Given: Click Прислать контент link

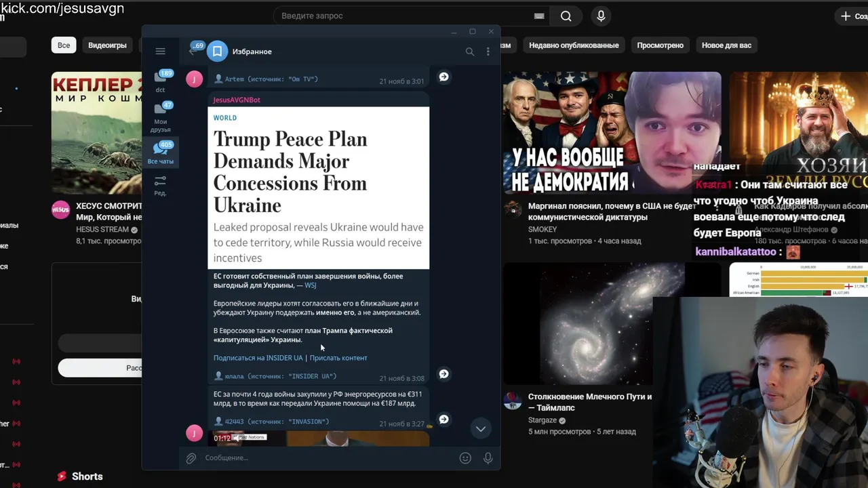Looking at the screenshot, I should (338, 358).
